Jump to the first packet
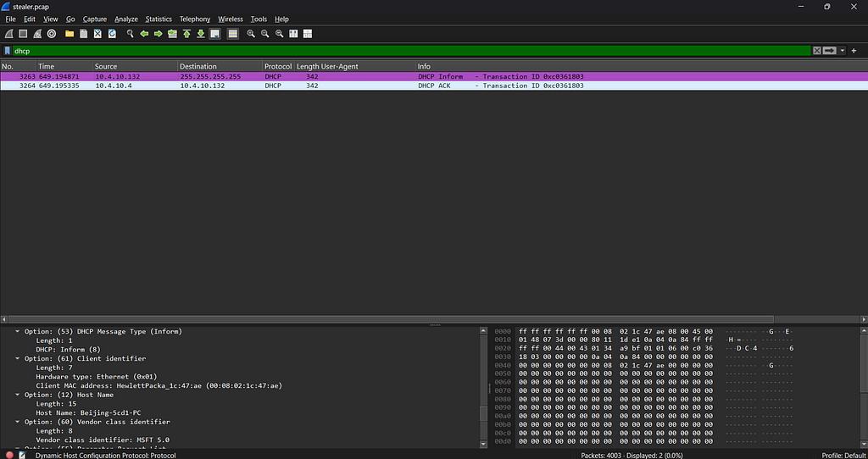 [186, 34]
